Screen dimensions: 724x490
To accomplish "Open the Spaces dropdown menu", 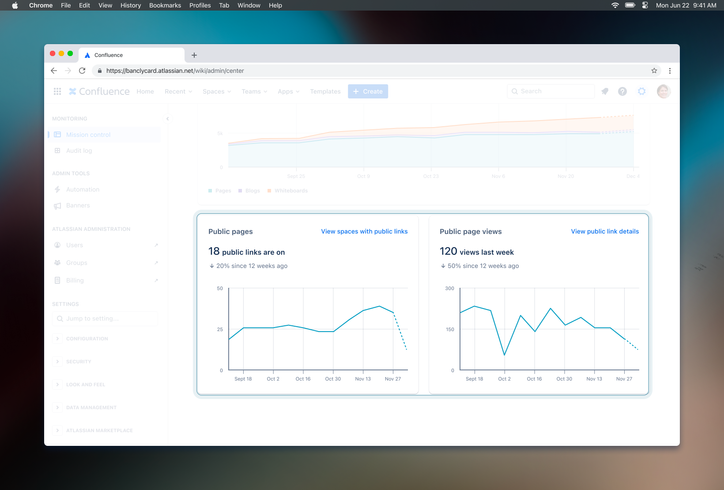I will click(x=216, y=91).
